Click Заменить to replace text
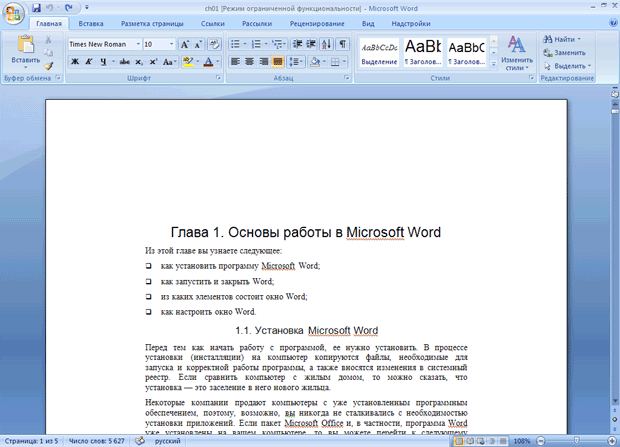Image resolution: width=620 pixels, height=447 pixels. 565,53
